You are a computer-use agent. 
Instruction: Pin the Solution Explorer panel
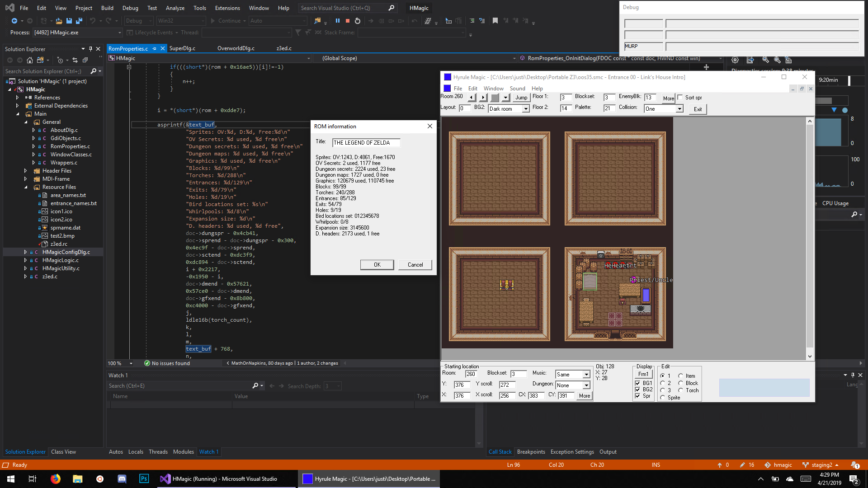pyautogui.click(x=90, y=49)
